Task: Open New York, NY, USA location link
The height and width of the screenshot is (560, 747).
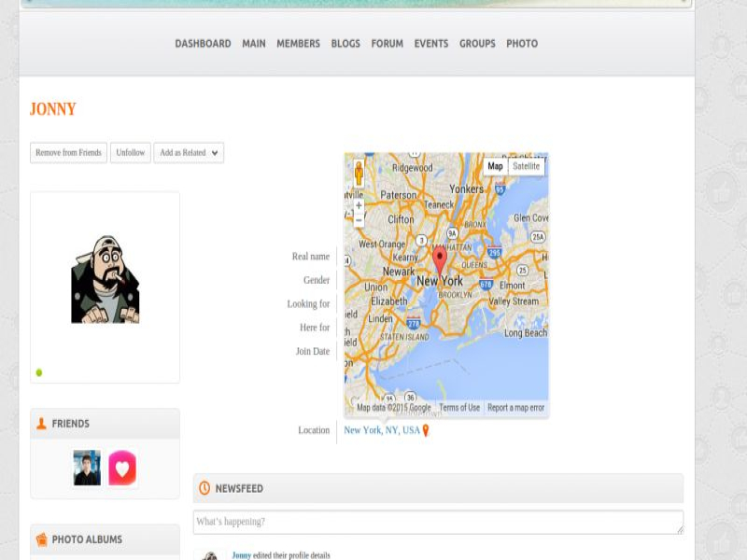Action: tap(382, 430)
